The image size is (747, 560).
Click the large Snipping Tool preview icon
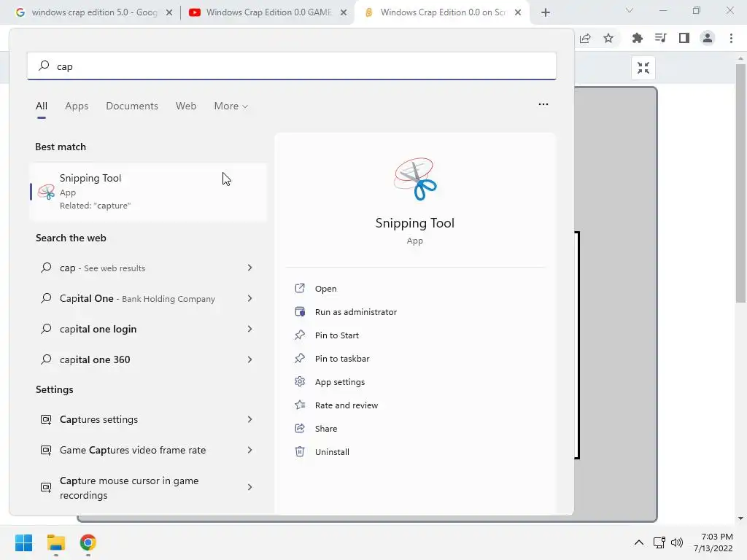(x=415, y=179)
